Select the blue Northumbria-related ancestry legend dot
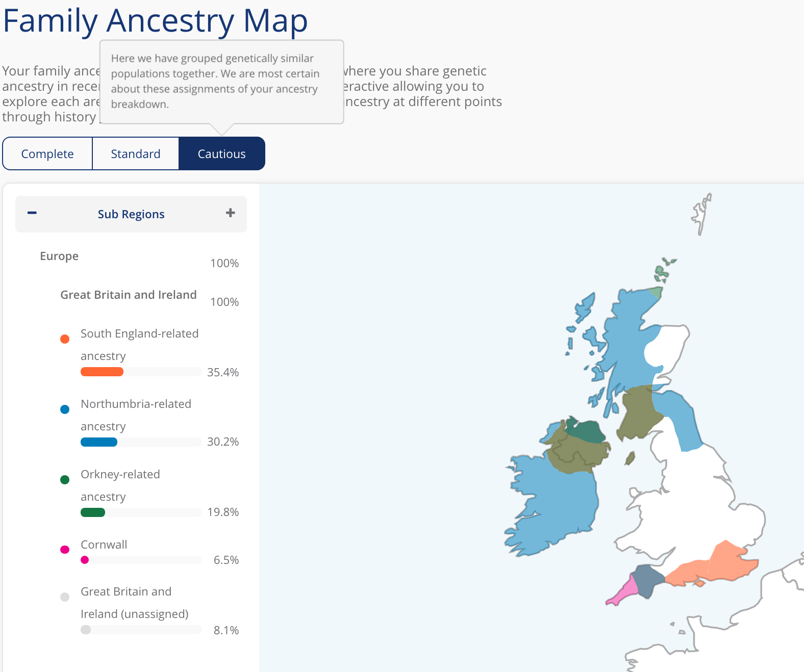This screenshot has width=804, height=672. (x=64, y=409)
